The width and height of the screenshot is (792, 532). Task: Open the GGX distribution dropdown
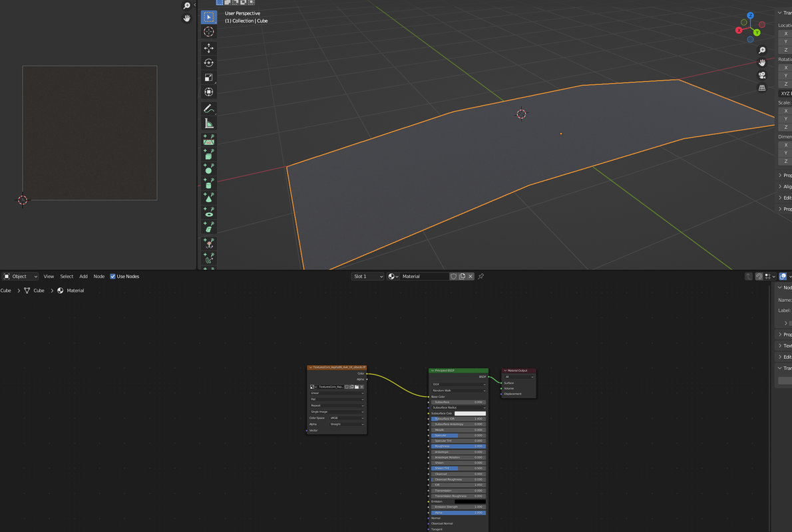tap(459, 384)
